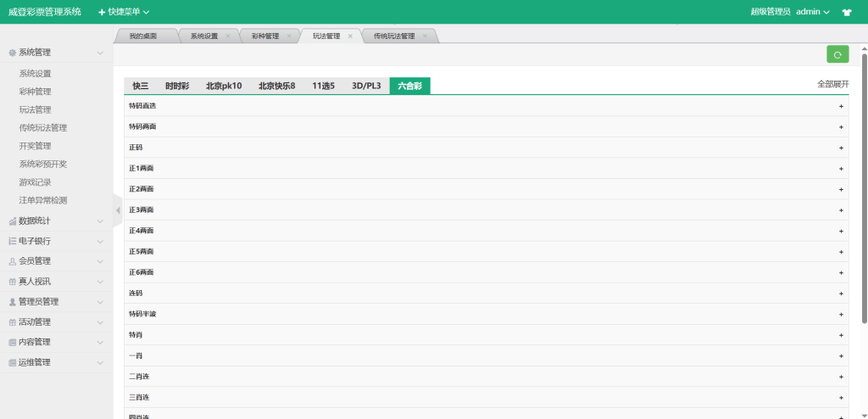This screenshot has height=419, width=868.
Task: Switch to 我的桌面 page tab
Action: point(142,36)
